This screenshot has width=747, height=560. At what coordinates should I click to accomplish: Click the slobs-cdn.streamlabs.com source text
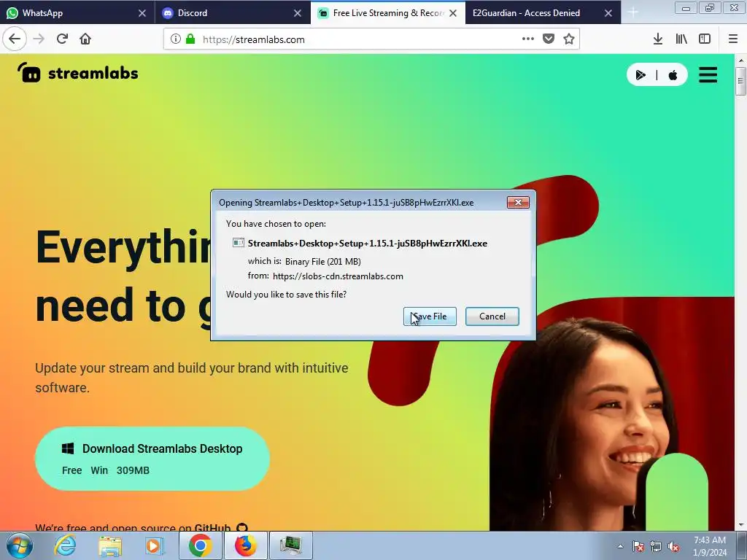(338, 276)
